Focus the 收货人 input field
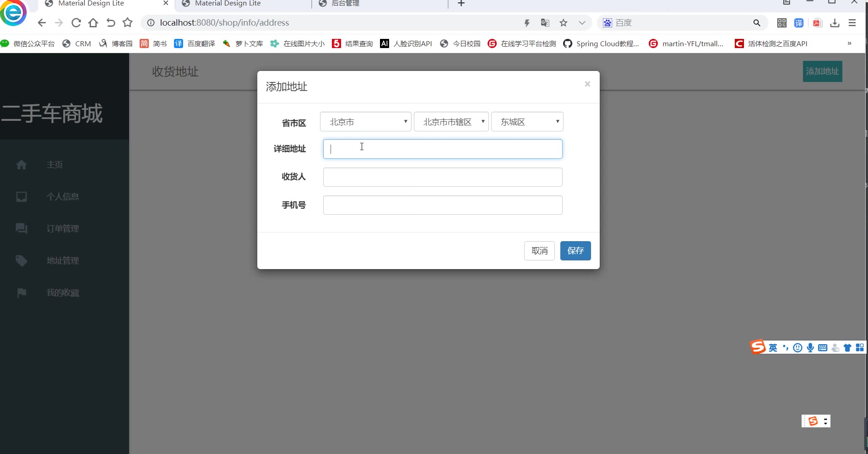 [x=443, y=177]
